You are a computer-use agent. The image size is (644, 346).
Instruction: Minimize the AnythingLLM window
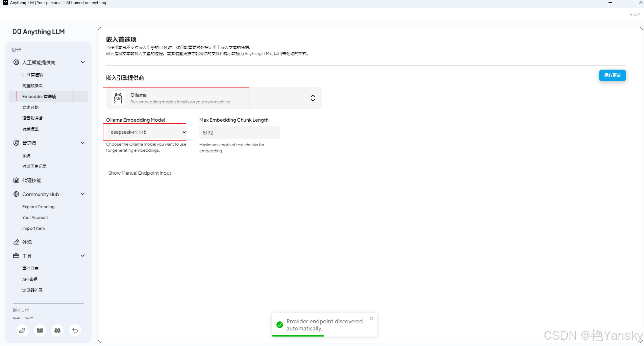(x=610, y=3)
